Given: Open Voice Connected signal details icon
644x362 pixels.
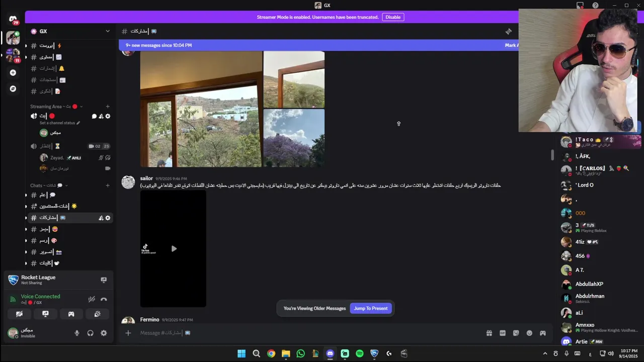Looking at the screenshot, I should click(x=13, y=299).
